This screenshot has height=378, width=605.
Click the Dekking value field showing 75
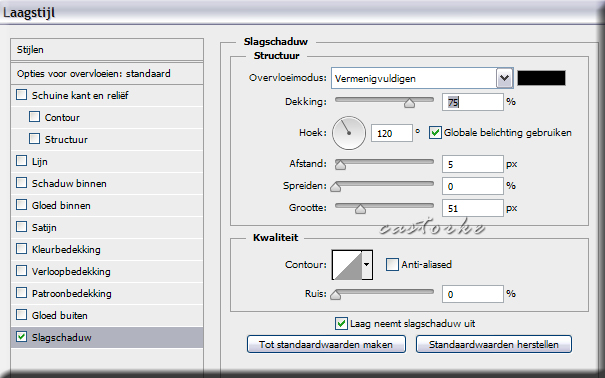[x=473, y=102]
